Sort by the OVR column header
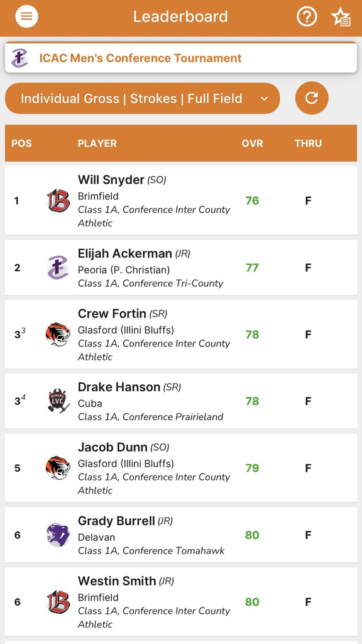 tap(252, 143)
